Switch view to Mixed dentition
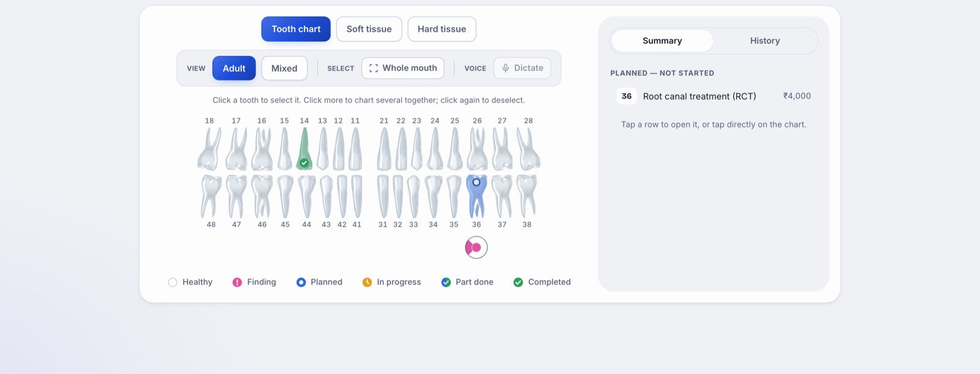 [x=284, y=69]
